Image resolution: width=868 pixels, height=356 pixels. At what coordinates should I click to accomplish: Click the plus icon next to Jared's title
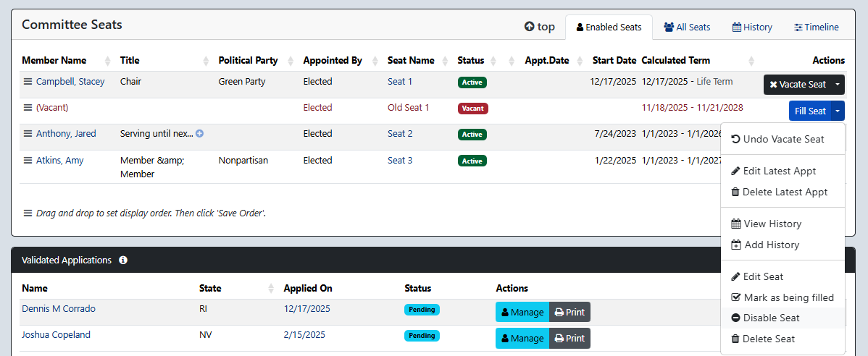[x=199, y=134]
